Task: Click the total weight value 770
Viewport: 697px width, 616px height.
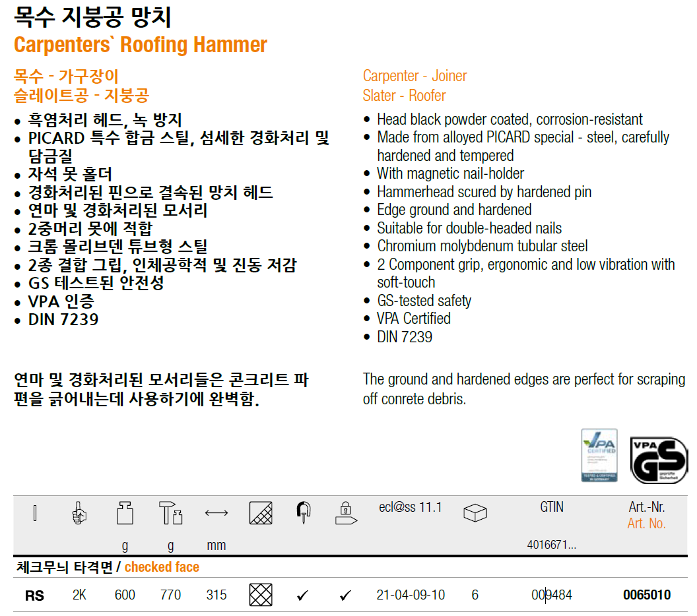Action: pyautogui.click(x=171, y=595)
